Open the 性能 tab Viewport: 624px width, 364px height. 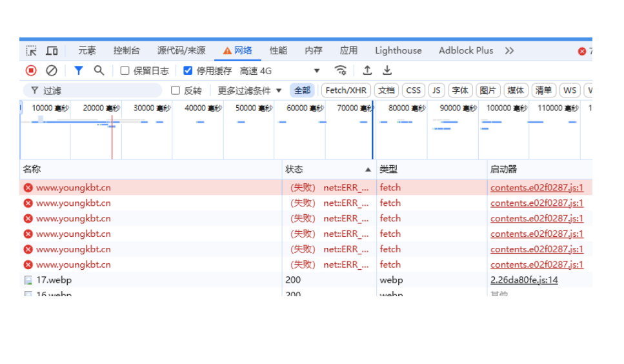[278, 50]
